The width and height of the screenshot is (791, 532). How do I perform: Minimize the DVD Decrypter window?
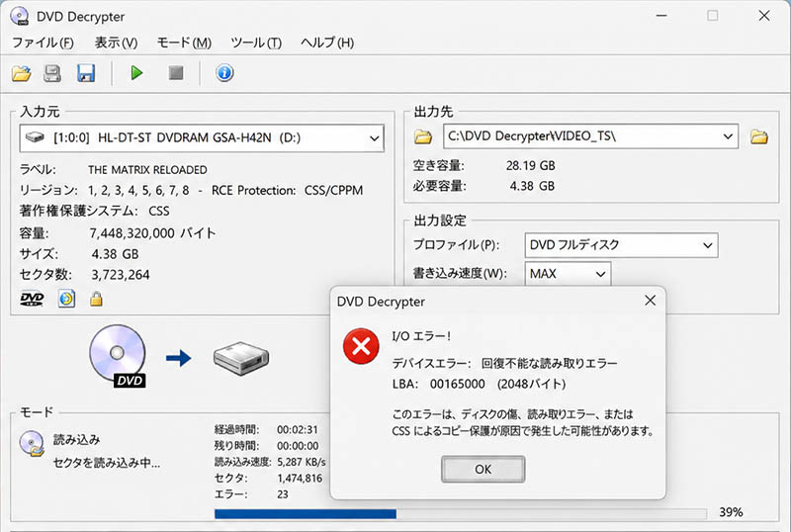click(x=661, y=16)
